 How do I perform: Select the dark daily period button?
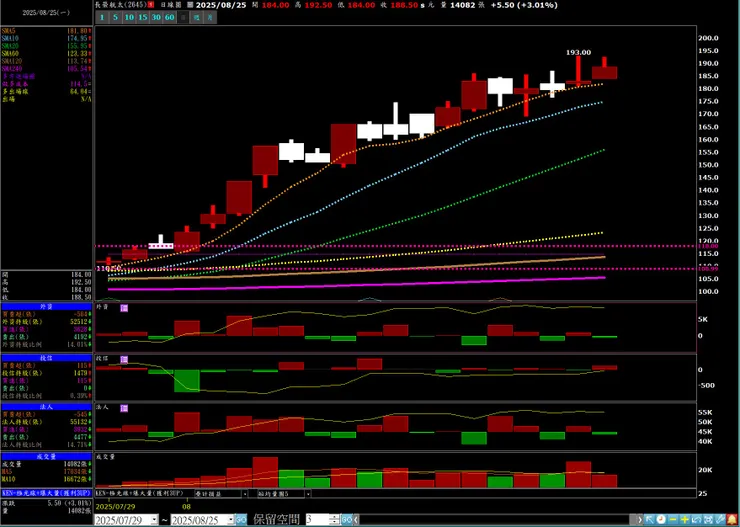click(x=183, y=17)
